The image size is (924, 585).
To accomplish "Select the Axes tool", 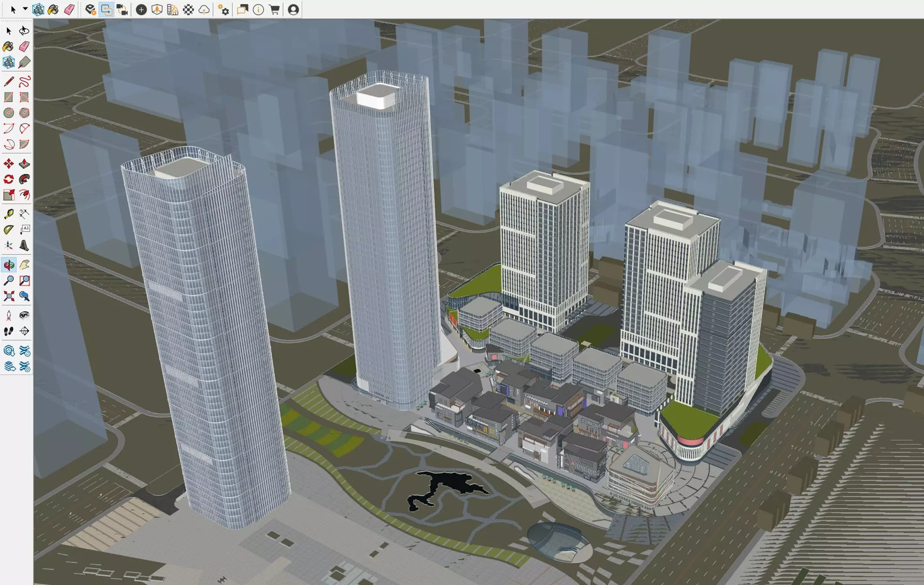I will point(9,246).
